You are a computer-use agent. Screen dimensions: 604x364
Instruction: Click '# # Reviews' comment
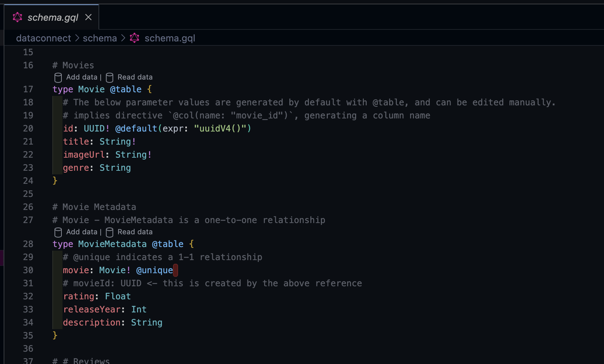pyautogui.click(x=81, y=361)
